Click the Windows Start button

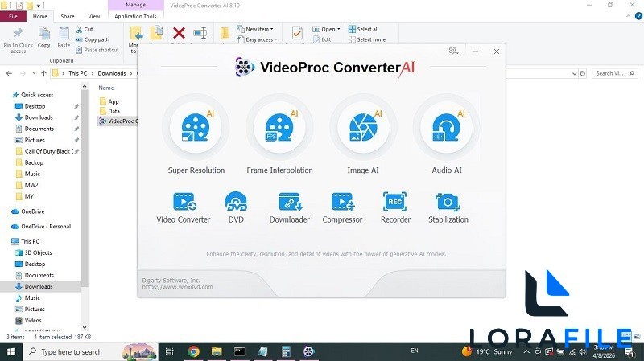click(11, 351)
